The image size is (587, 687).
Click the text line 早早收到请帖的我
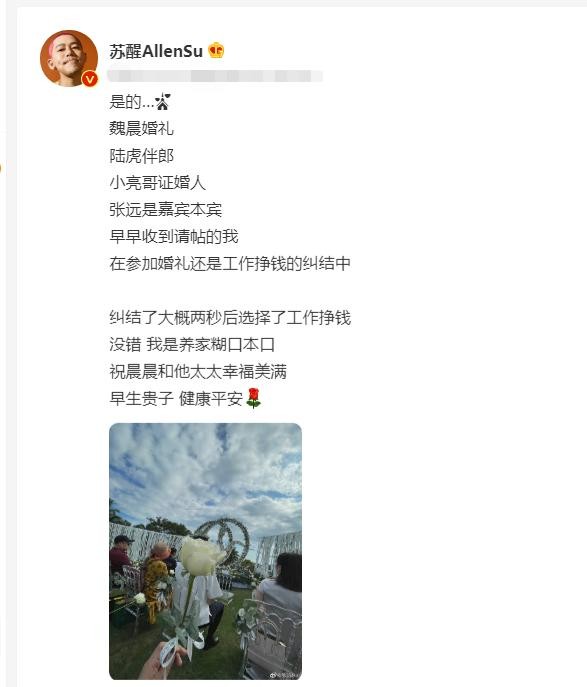174,237
